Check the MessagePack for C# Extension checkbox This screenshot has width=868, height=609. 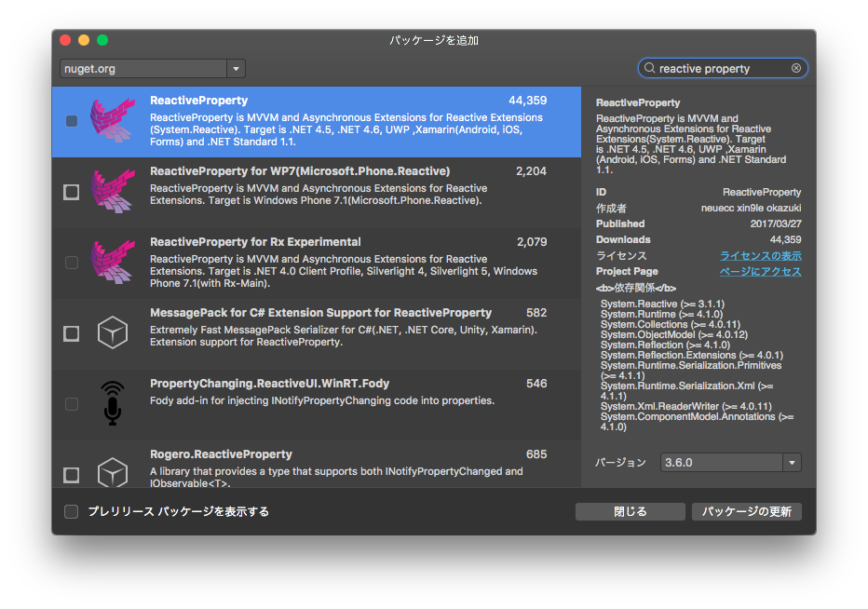click(71, 333)
